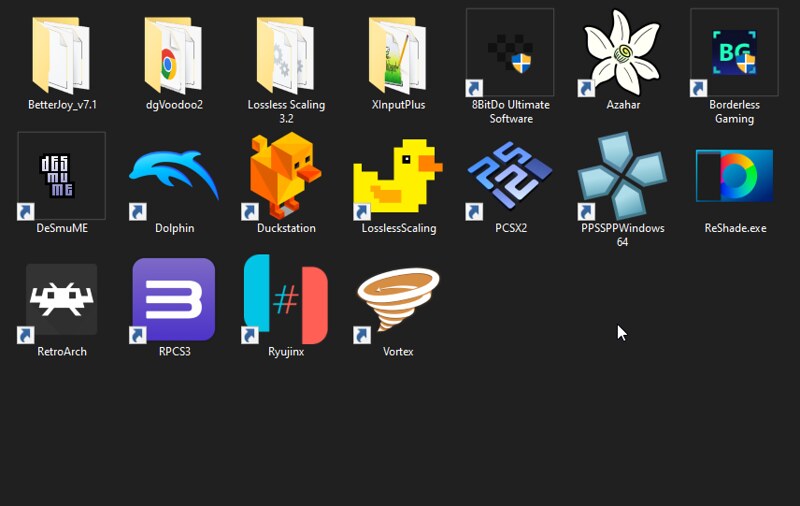Click the ReShade.exe label text
The height and width of the screenshot is (506, 800).
735,228
